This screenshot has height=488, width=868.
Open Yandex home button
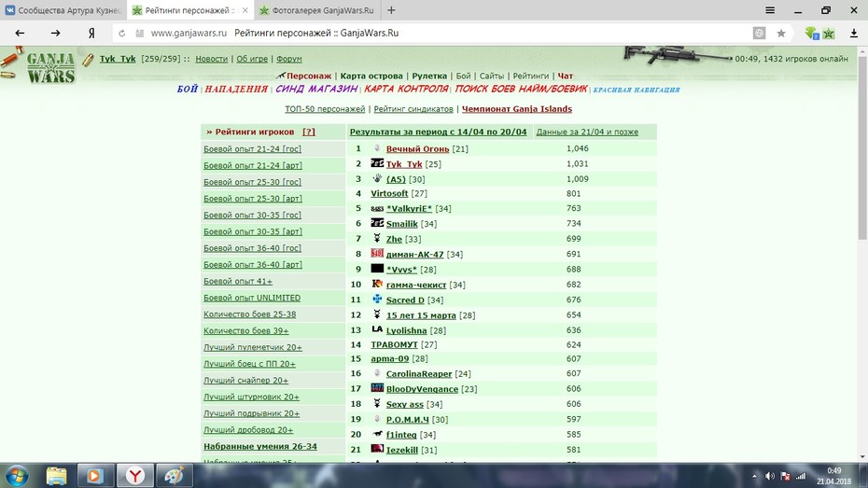pyautogui.click(x=91, y=34)
